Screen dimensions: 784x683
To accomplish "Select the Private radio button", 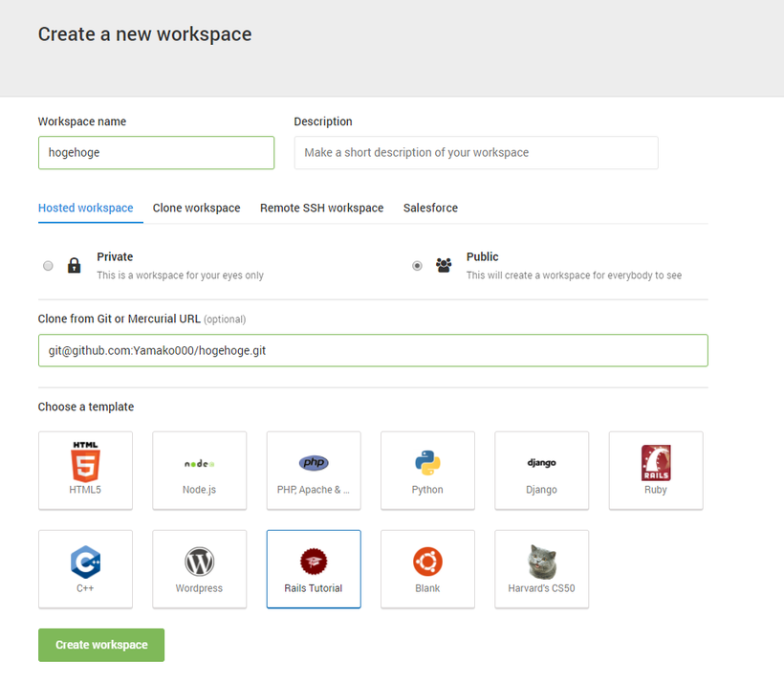I will (x=48, y=266).
